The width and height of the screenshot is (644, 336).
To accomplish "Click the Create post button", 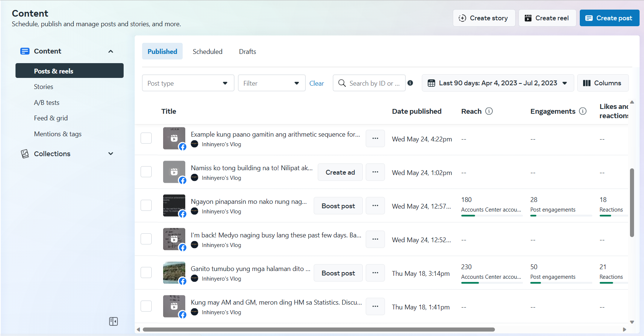I will pos(609,18).
